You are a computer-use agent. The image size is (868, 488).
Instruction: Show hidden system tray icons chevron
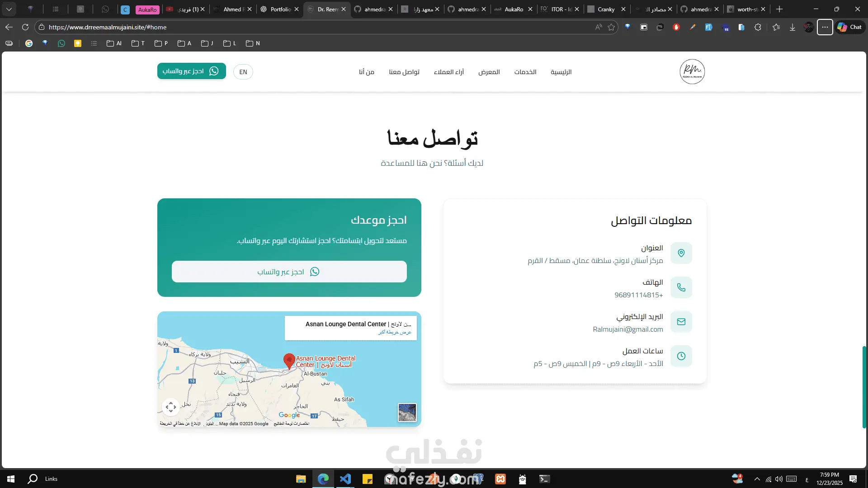(x=757, y=479)
